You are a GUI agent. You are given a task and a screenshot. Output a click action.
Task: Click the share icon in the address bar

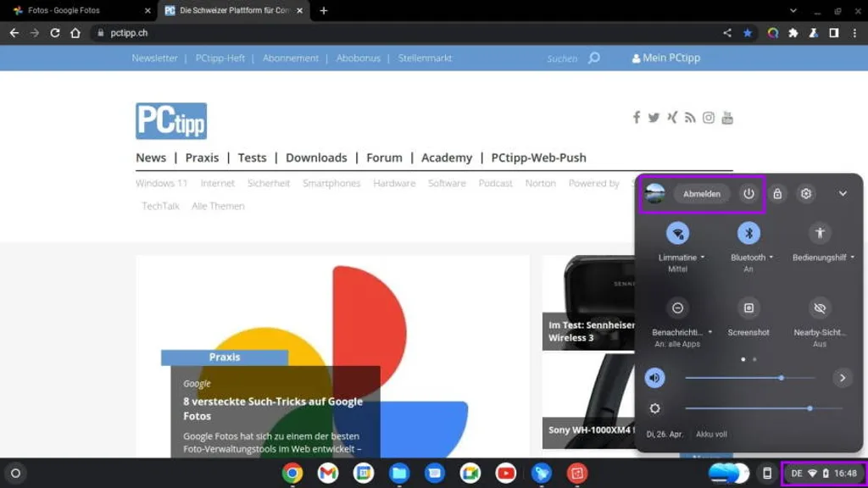726,33
